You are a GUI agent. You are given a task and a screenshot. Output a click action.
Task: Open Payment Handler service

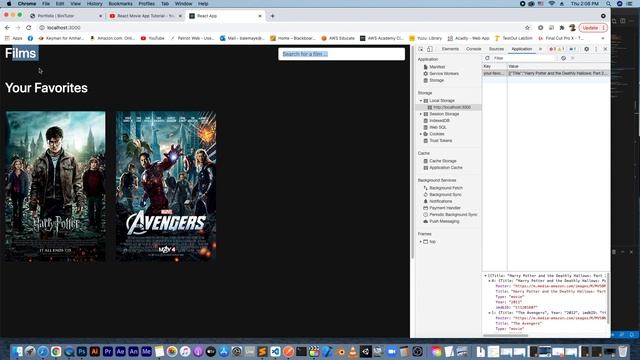tap(444, 208)
